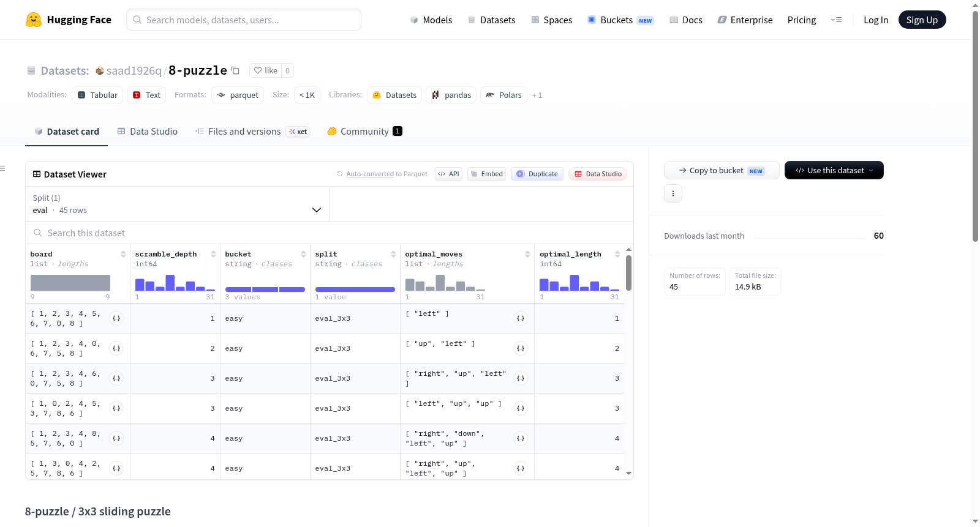Go to Spaces in the navbar
Viewport: 980px width, 527px height.
552,20
